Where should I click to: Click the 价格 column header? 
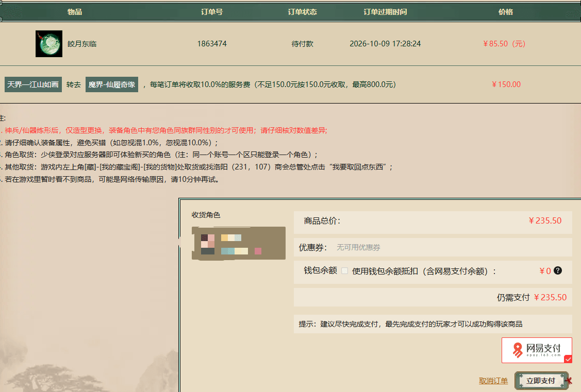click(505, 12)
